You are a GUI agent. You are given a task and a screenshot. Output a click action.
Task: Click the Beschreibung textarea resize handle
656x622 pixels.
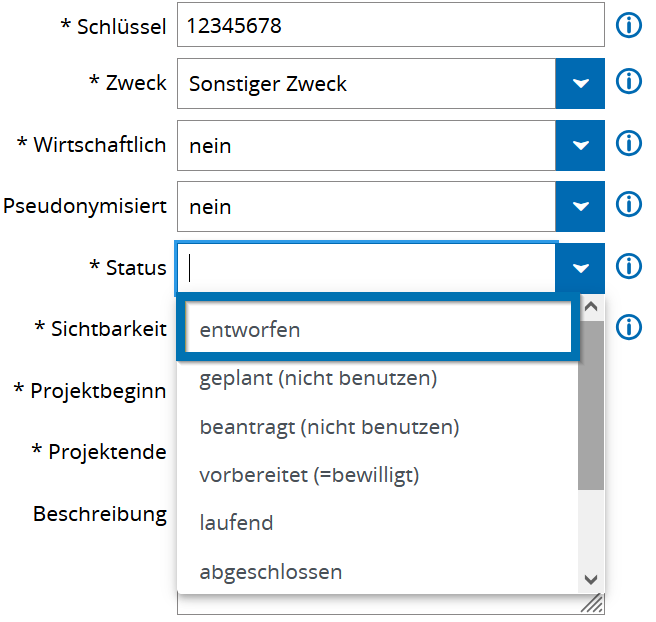(592, 604)
